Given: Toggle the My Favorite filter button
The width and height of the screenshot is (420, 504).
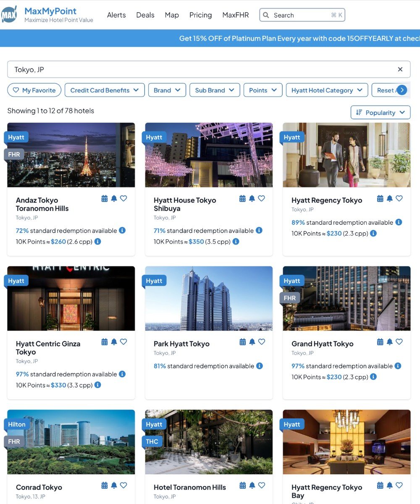Looking at the screenshot, I should [x=34, y=90].
